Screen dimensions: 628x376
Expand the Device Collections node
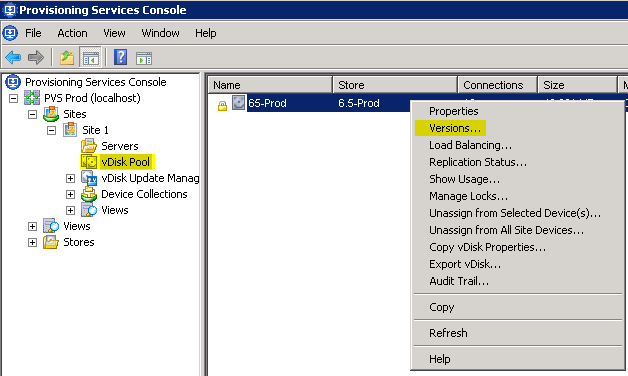70,195
